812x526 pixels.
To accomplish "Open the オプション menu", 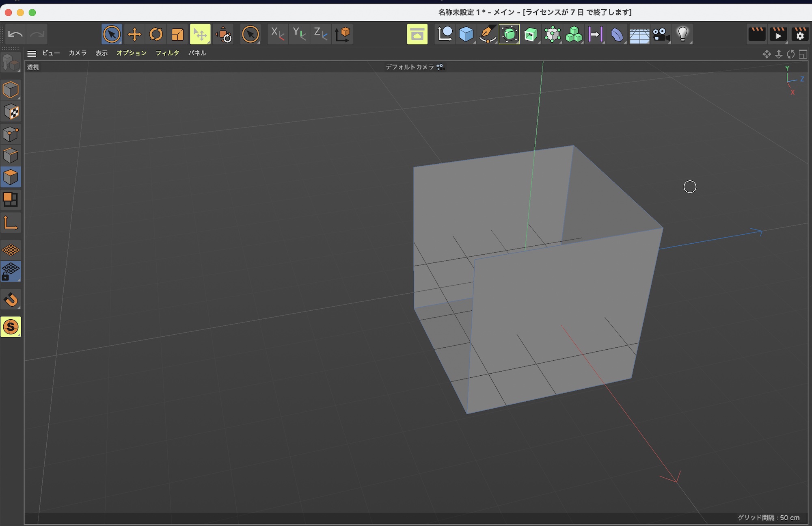I will pyautogui.click(x=132, y=53).
